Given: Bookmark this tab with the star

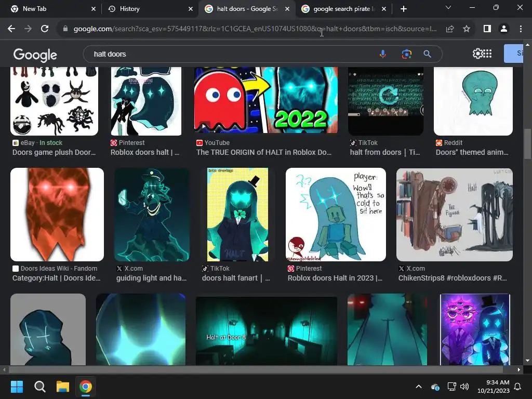Looking at the screenshot, I should (x=467, y=29).
